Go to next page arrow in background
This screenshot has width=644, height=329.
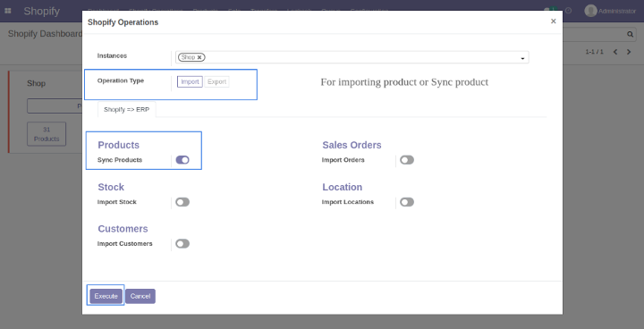coord(629,52)
